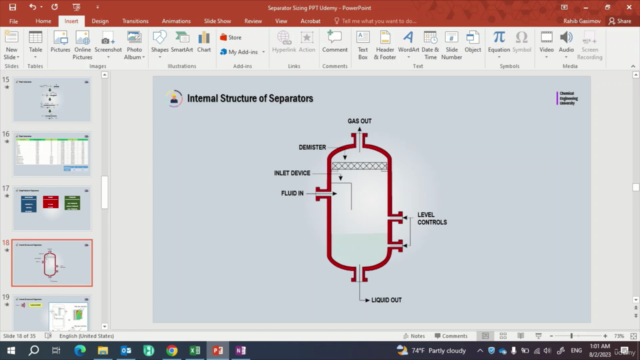
Task: Switch to the Review tab
Action: pos(253,21)
